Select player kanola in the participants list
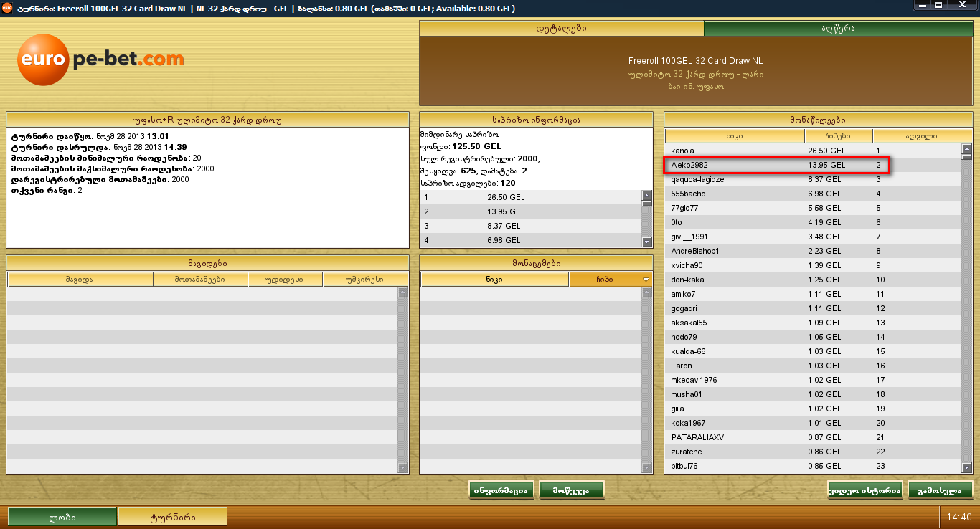The height and width of the screenshot is (529, 980). (x=813, y=151)
